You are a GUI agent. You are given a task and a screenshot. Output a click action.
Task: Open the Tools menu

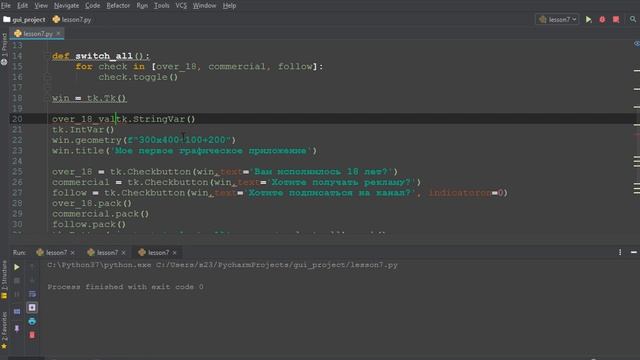tap(162, 6)
